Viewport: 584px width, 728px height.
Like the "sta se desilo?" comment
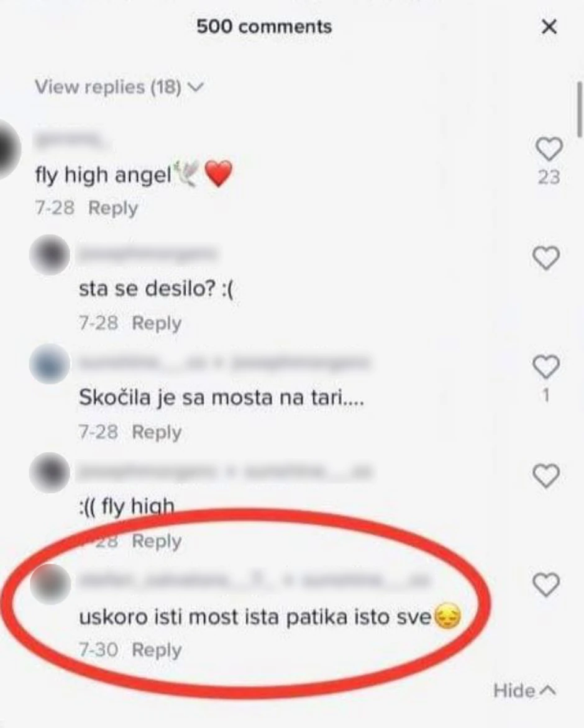546,258
